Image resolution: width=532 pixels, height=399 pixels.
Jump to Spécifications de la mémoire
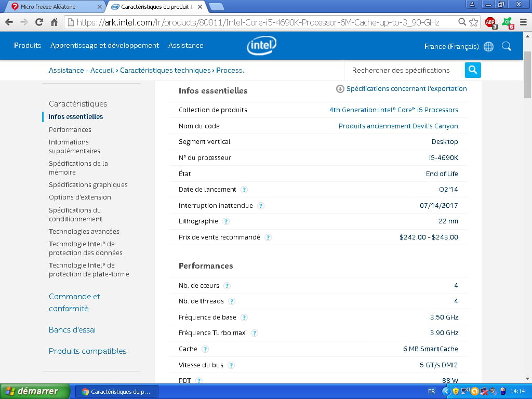(x=78, y=168)
